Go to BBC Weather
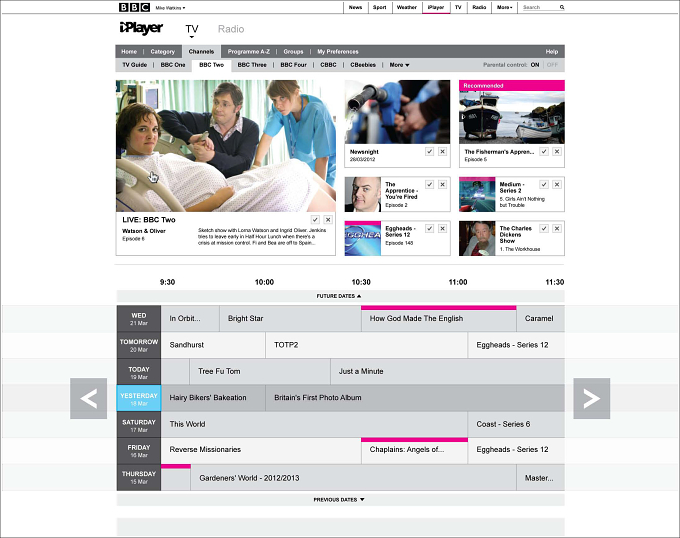Viewport: 680px width, 538px height. pyautogui.click(x=407, y=7)
